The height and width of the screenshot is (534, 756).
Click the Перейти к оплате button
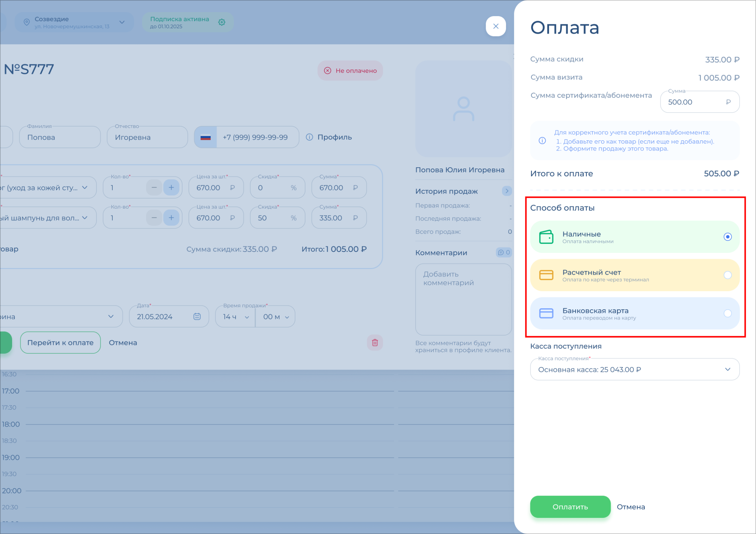point(60,343)
